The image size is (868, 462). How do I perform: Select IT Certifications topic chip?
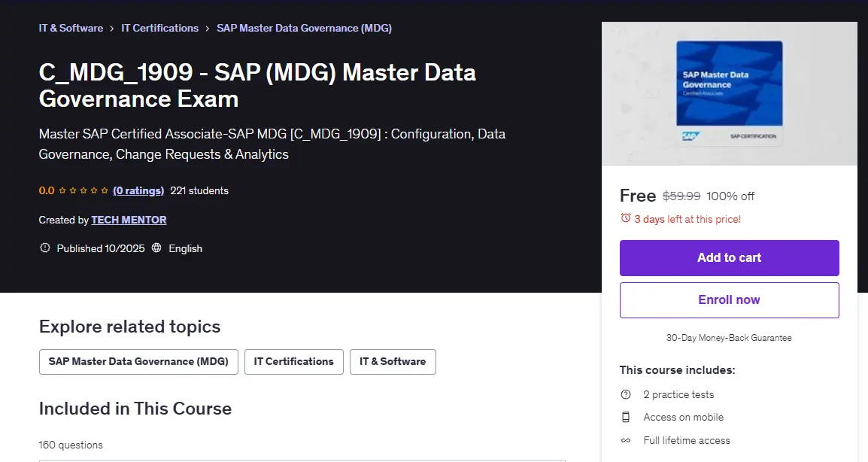(294, 362)
